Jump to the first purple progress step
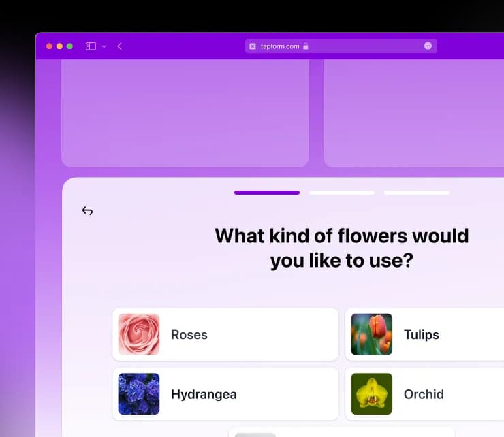The height and width of the screenshot is (437, 504). pos(267,193)
